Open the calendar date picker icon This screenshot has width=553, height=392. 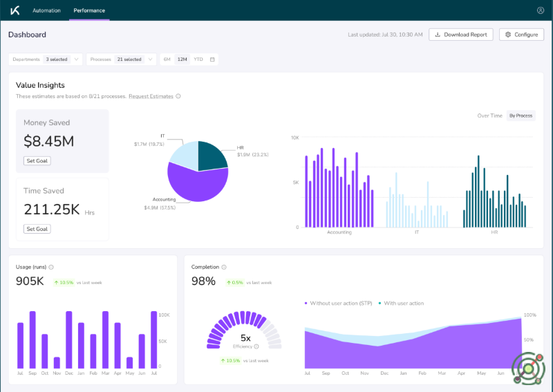[212, 59]
